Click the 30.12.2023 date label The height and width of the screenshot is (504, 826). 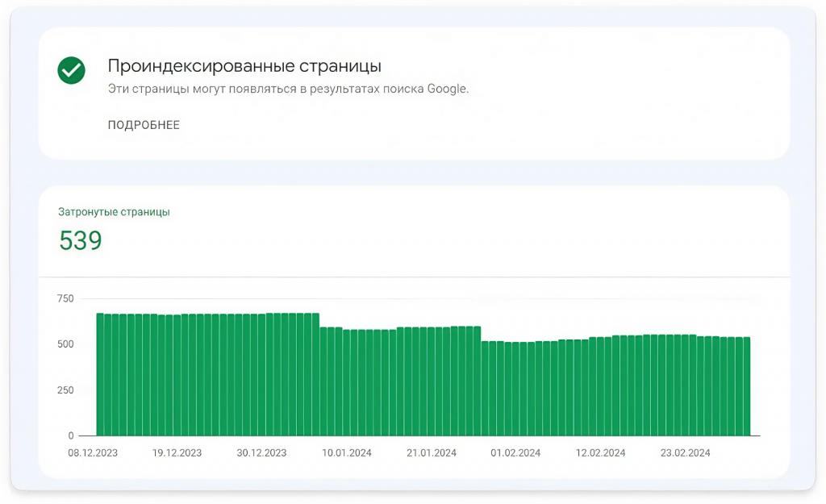pos(262,453)
